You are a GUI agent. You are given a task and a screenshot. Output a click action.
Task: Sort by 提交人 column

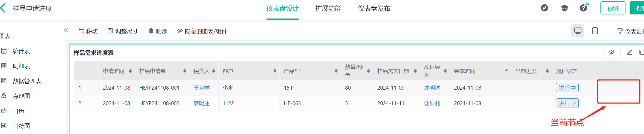[x=214, y=71]
